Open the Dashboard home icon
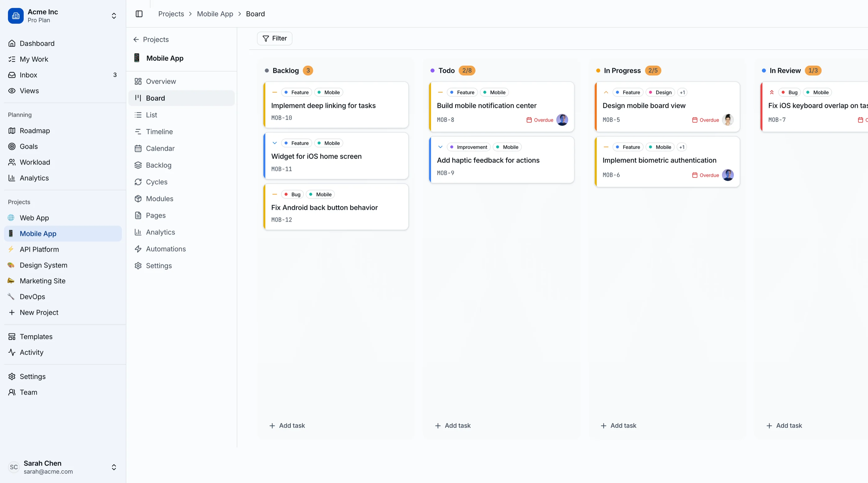 12,43
